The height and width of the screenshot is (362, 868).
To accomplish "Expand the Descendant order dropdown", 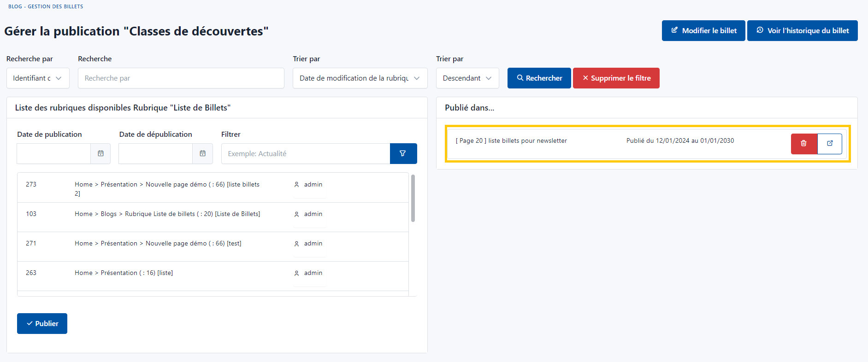I will coord(467,78).
